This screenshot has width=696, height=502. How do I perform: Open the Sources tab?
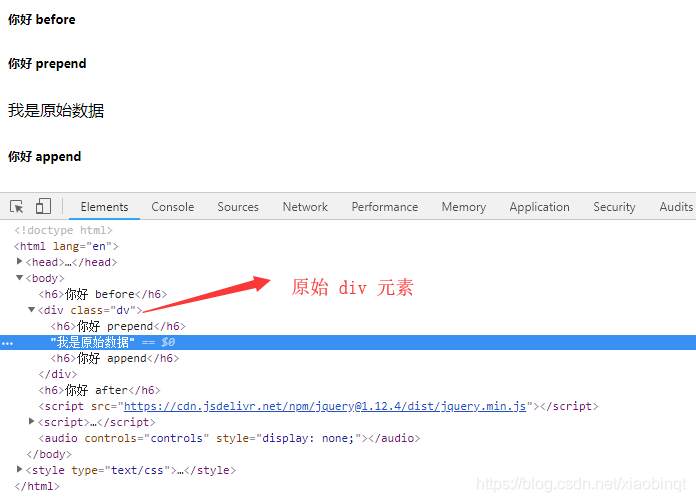[x=238, y=207]
